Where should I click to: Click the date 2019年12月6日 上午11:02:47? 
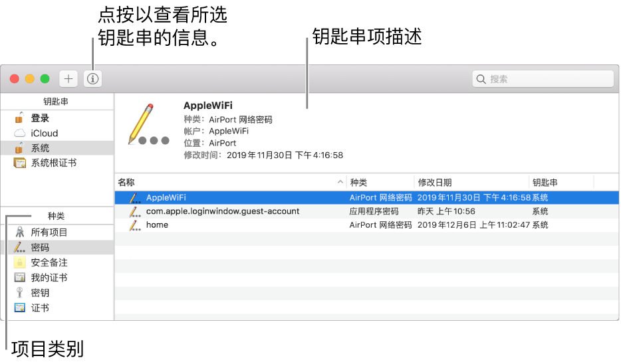coord(473,225)
